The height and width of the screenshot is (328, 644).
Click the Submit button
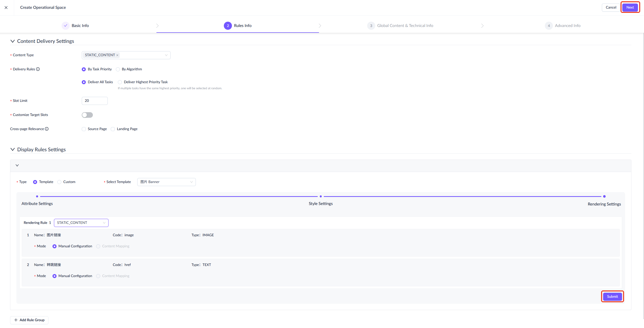(612, 296)
